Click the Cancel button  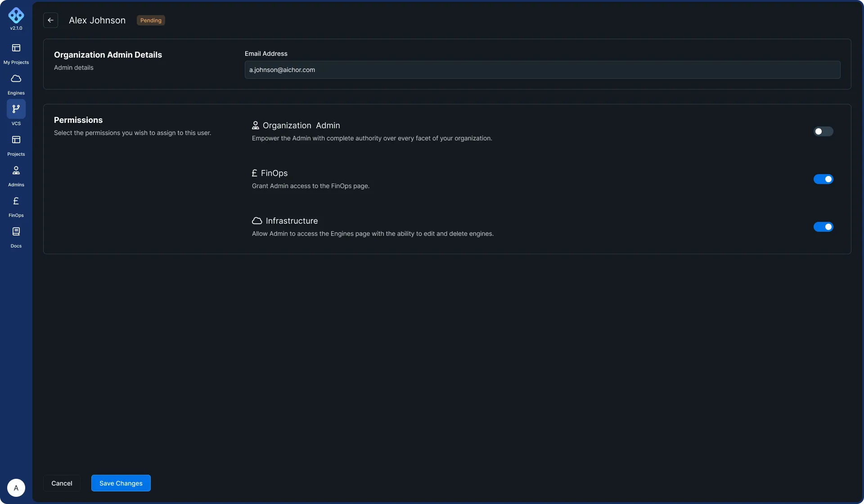click(x=62, y=483)
